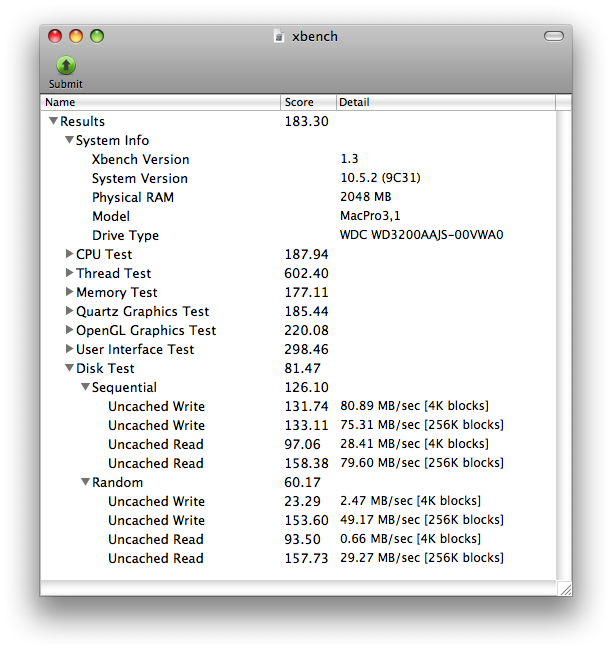
Task: Click the OpenGL Graphics score 220.08
Action: click(306, 330)
